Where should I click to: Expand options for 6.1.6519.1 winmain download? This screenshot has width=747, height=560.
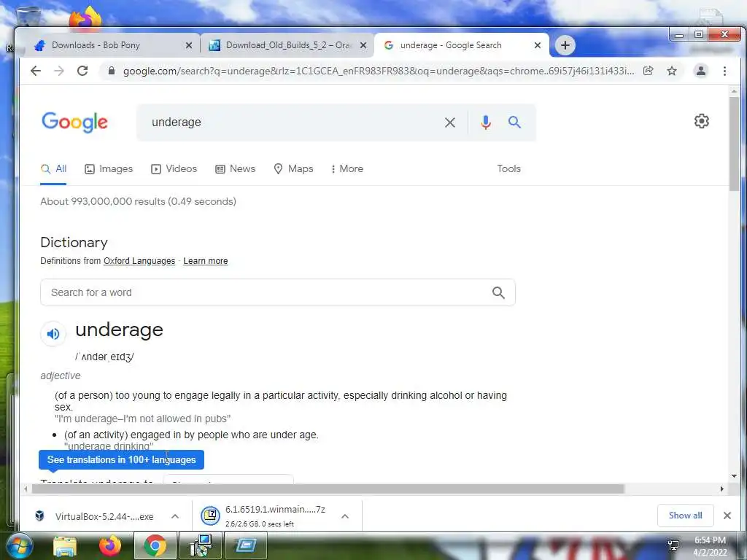click(345, 517)
